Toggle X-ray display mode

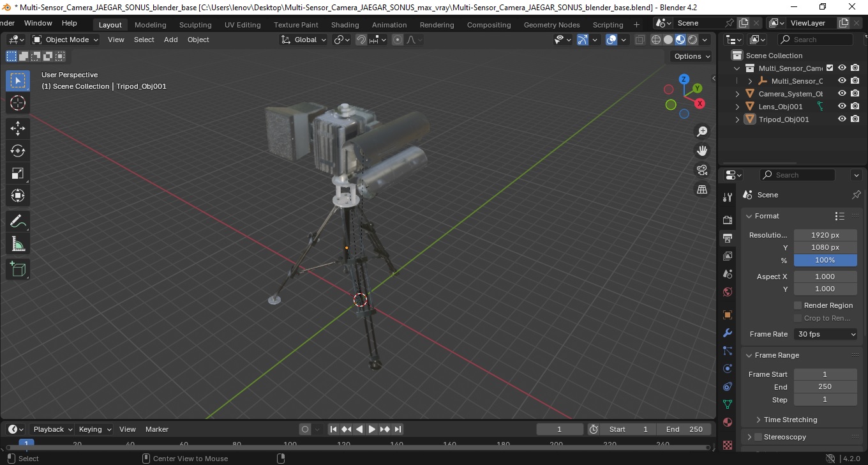point(640,40)
